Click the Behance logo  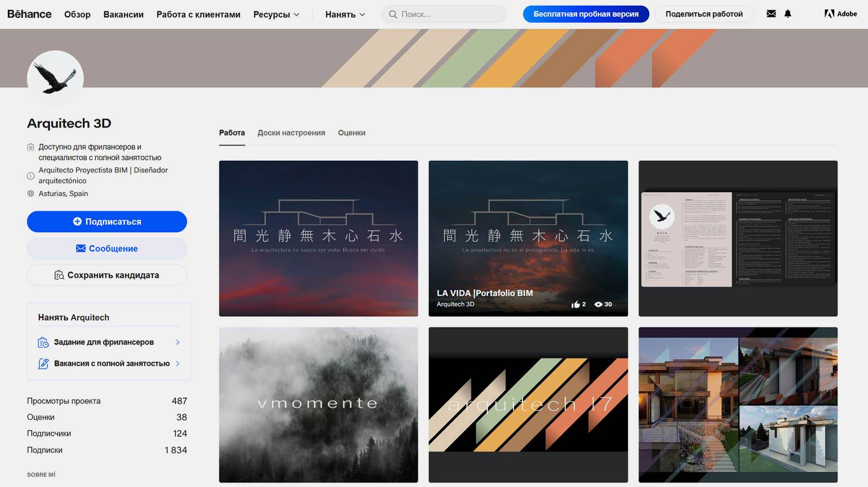[29, 14]
